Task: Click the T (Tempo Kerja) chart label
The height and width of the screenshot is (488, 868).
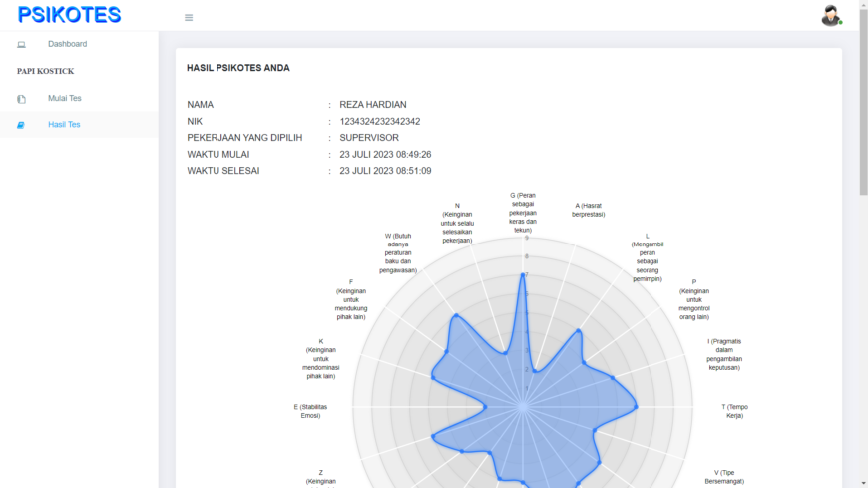Action: point(734,411)
